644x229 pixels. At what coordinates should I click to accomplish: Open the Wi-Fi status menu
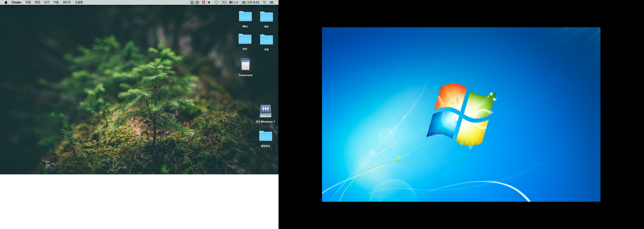(217, 2)
